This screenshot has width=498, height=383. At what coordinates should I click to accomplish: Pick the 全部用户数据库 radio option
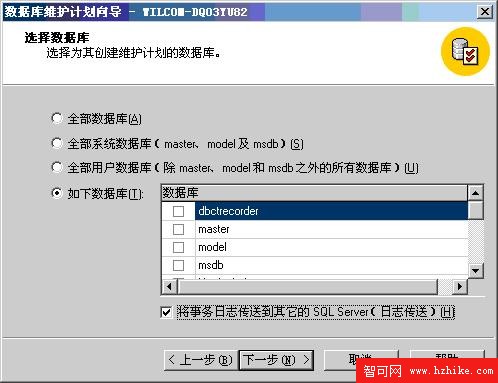point(57,167)
